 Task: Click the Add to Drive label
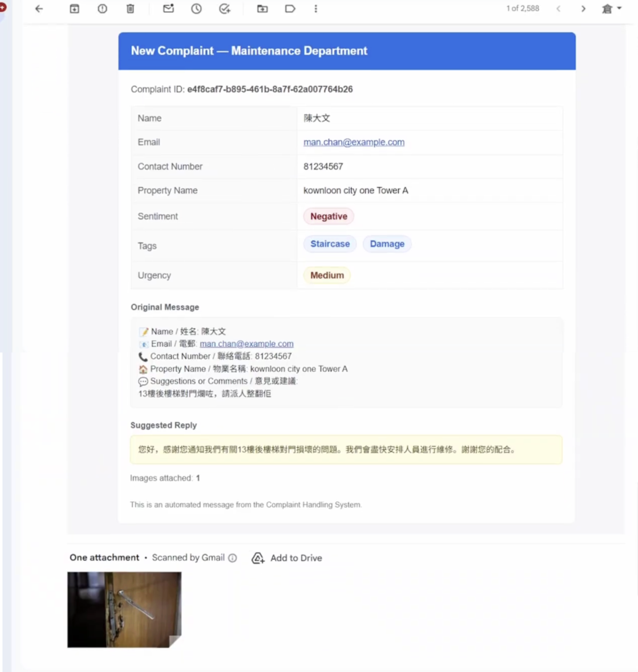pyautogui.click(x=296, y=558)
